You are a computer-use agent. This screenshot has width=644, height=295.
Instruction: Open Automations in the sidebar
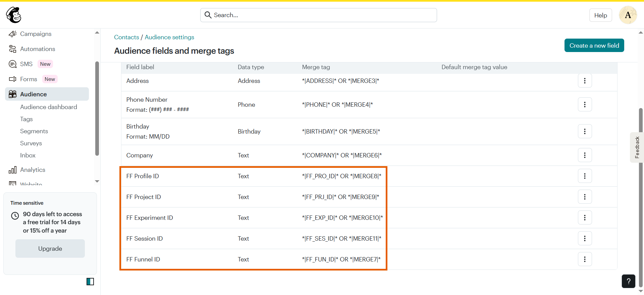coord(38,49)
